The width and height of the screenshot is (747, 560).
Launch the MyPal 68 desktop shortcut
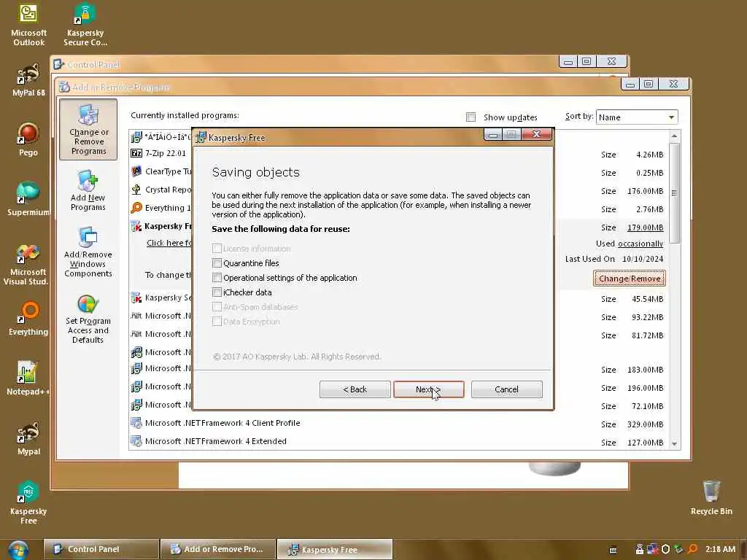[x=28, y=79]
